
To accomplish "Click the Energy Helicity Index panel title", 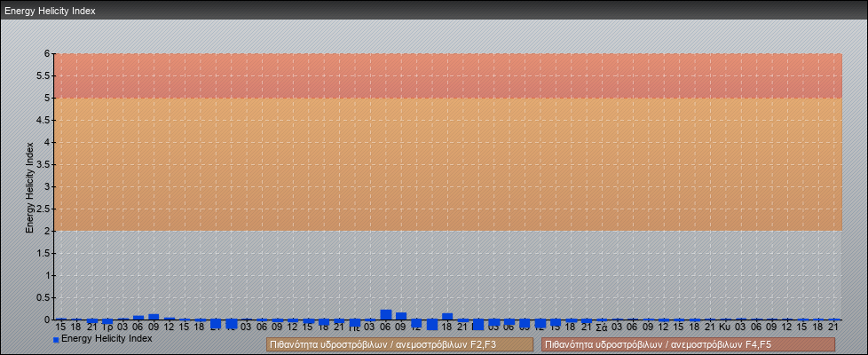I will (50, 11).
